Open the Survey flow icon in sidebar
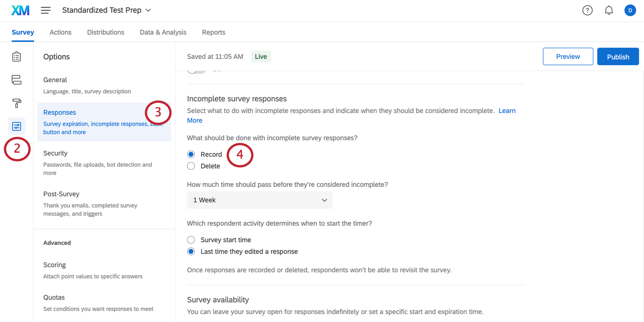This screenshot has width=644, height=322. tap(17, 80)
